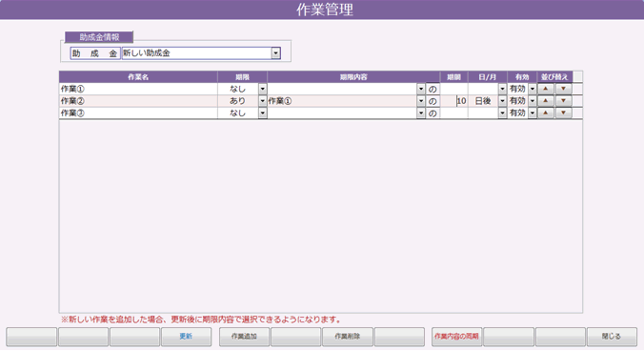644x351 pixels.
Task: Move 作業② row up with arrow
Action: 546,101
